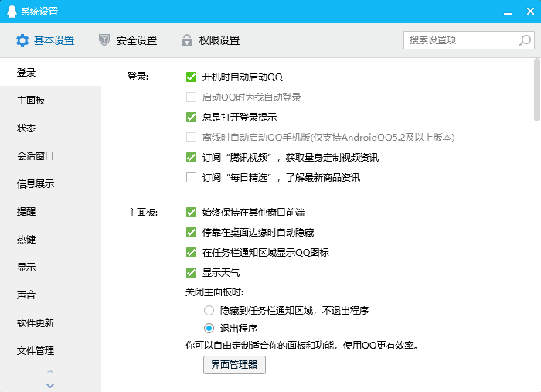Click the 主面板: section label
Screen dimensions: 541x392
pyautogui.click(x=142, y=212)
